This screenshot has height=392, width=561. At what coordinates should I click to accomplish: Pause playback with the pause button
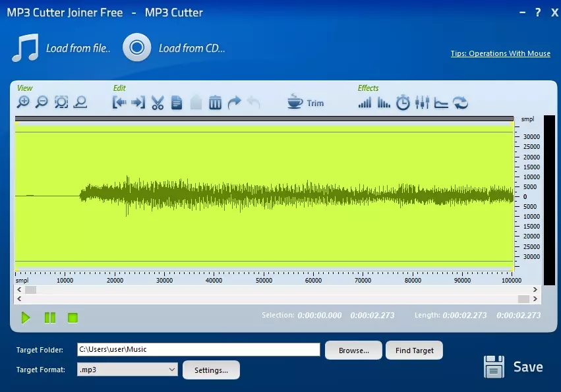point(50,318)
